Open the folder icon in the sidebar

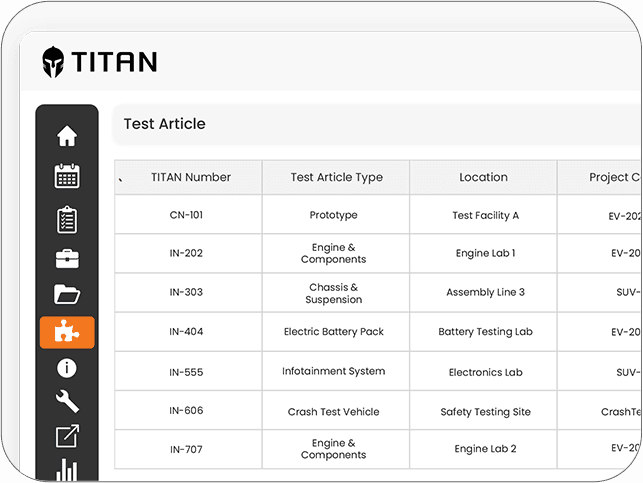(67, 294)
